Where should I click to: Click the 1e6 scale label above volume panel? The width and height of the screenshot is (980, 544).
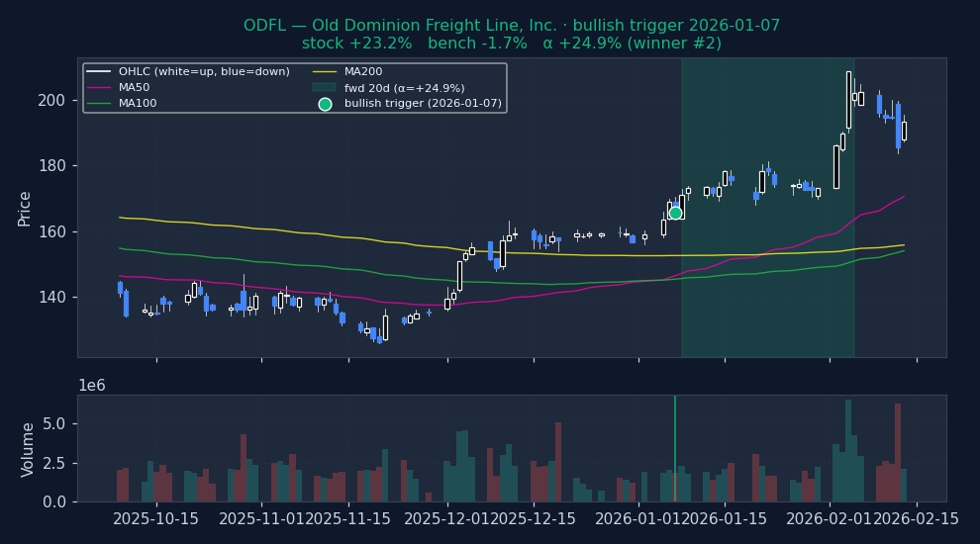[x=92, y=386]
